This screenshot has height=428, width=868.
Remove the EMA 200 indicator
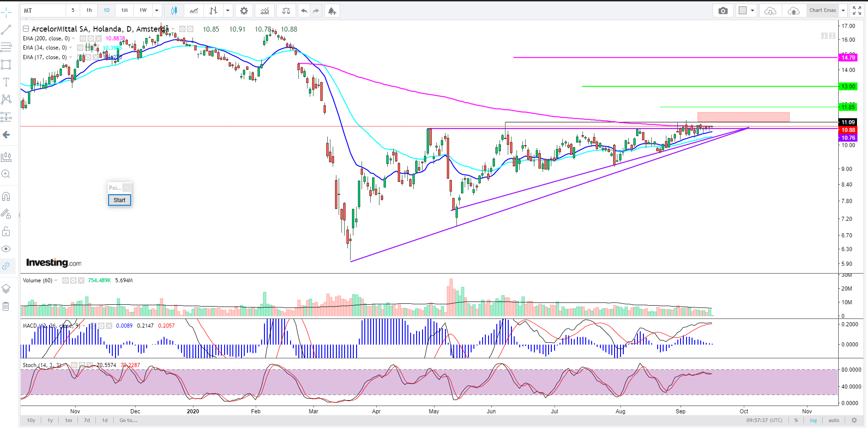click(x=99, y=38)
